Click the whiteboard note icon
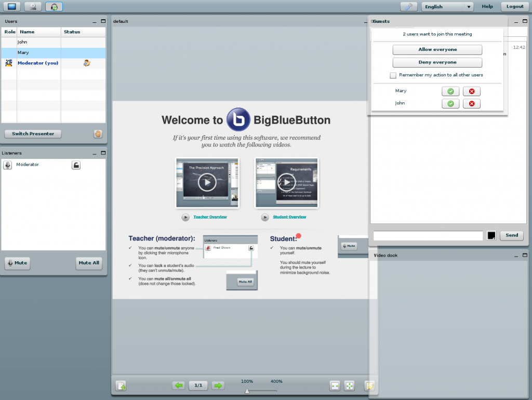This screenshot has width=532, height=400. 369,386
